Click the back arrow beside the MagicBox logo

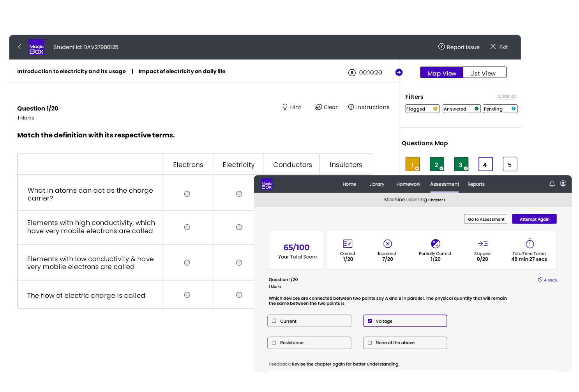click(19, 47)
